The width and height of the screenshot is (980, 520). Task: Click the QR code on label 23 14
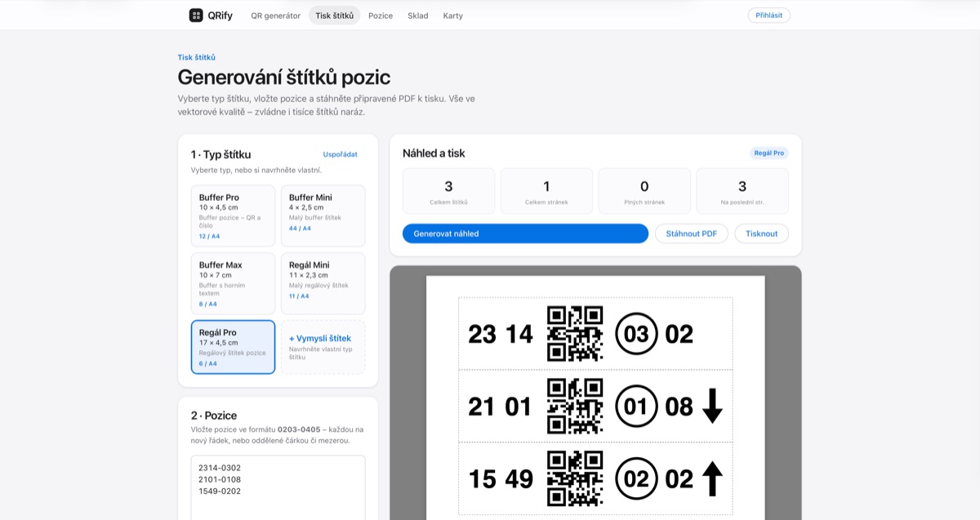coord(575,334)
